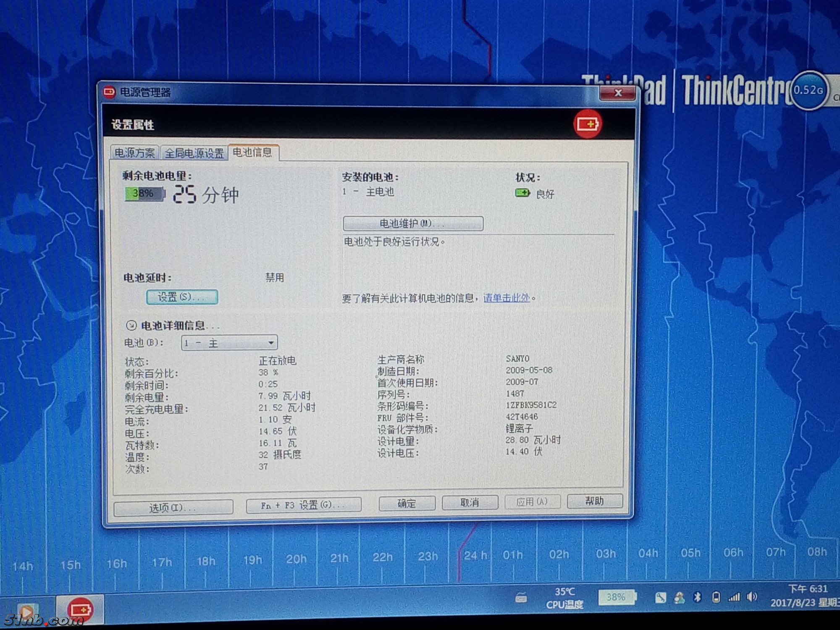Click the 38% battery gauge in taskbar
840x630 pixels.
point(617,597)
